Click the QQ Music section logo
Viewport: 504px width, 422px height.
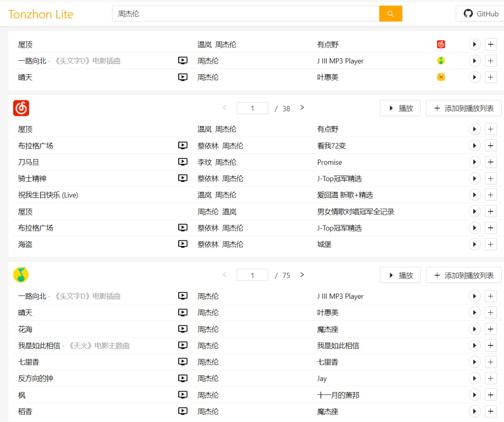click(21, 275)
